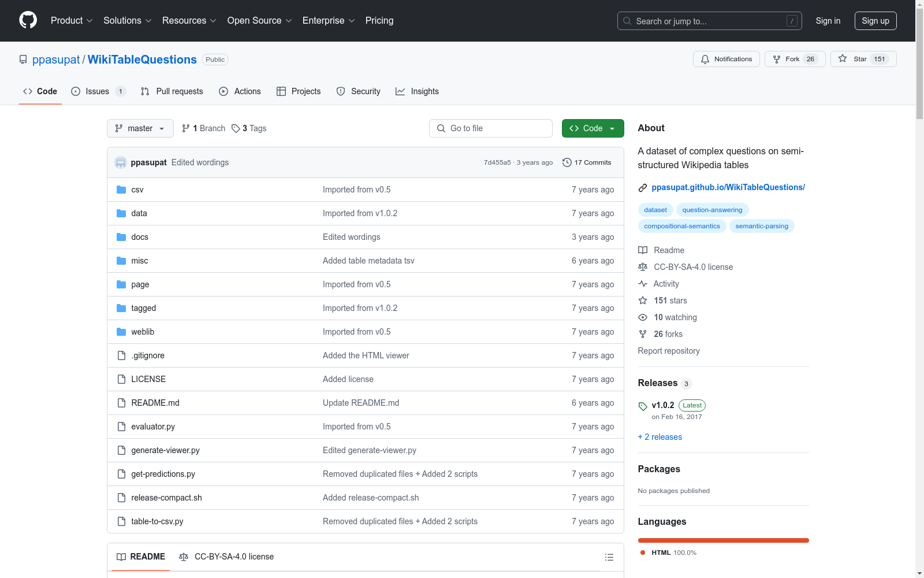Image resolution: width=924 pixels, height=578 pixels.
Task: Click the Fork button
Action: (x=795, y=59)
